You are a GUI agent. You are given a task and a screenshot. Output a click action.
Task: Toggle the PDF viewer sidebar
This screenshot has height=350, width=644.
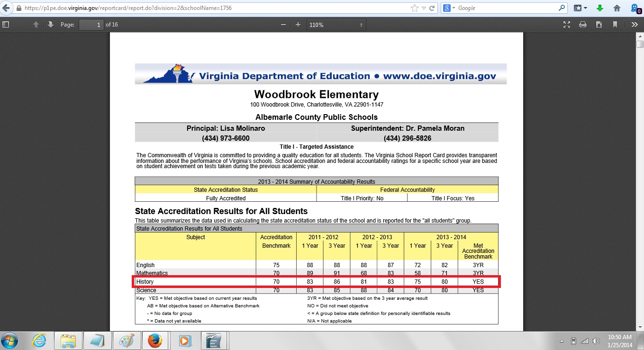tap(6, 25)
